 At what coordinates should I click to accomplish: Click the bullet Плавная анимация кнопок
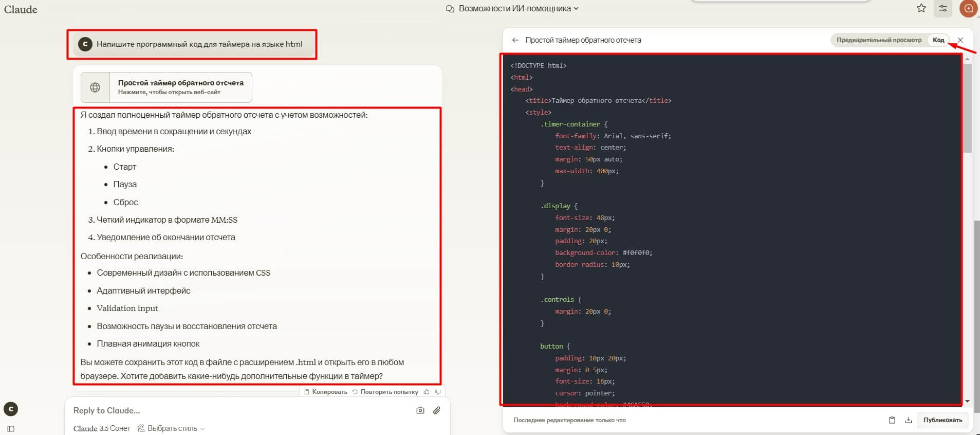[148, 343]
